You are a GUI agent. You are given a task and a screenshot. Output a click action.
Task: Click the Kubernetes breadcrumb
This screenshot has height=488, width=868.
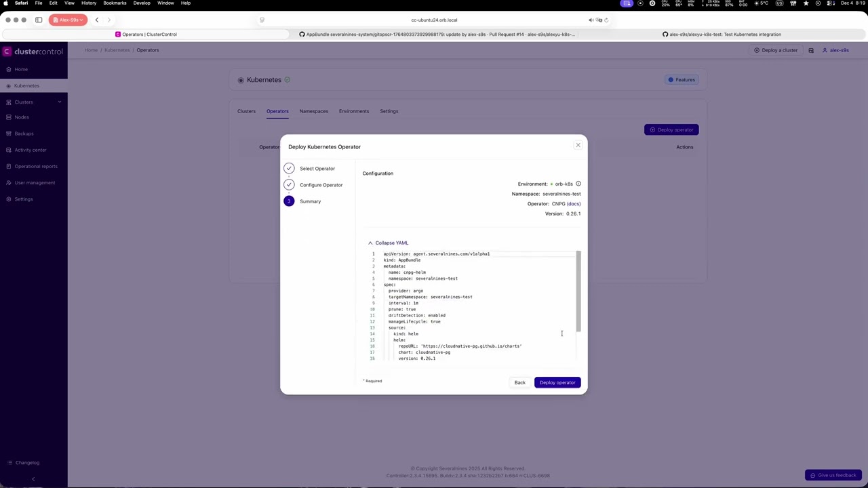tap(117, 50)
